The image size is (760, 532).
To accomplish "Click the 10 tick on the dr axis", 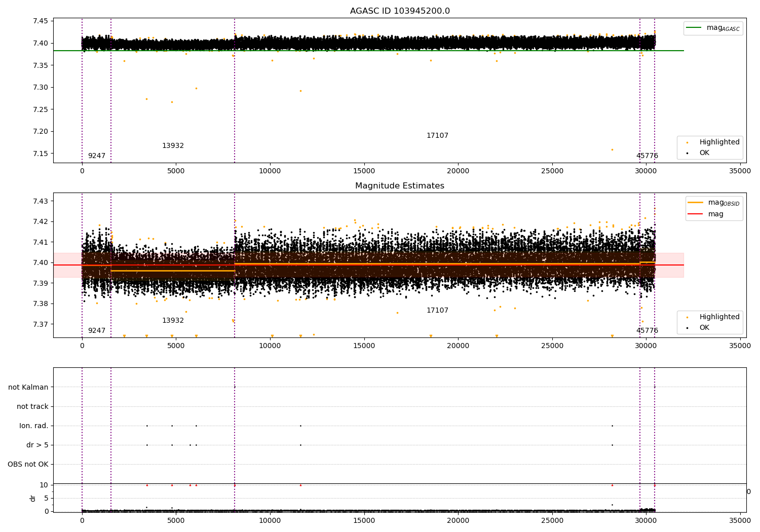I will [x=44, y=485].
